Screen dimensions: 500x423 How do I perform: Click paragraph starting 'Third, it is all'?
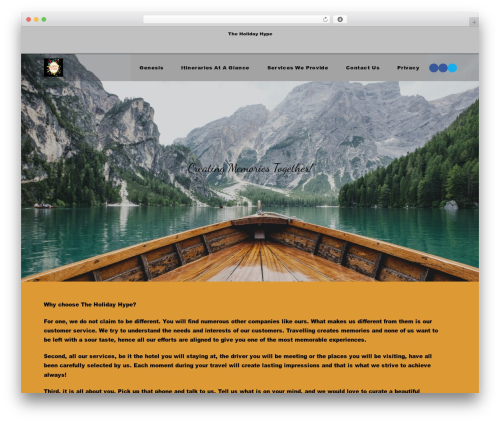pos(232,391)
